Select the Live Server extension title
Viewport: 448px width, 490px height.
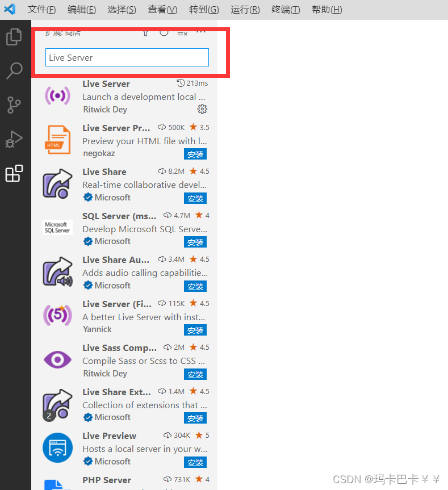[x=106, y=84]
